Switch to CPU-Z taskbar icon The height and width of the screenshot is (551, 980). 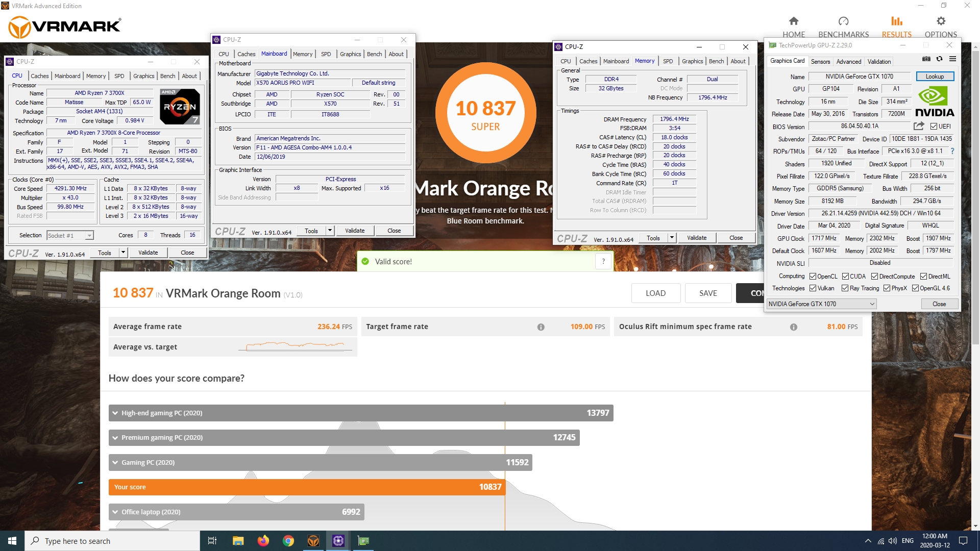(x=338, y=541)
